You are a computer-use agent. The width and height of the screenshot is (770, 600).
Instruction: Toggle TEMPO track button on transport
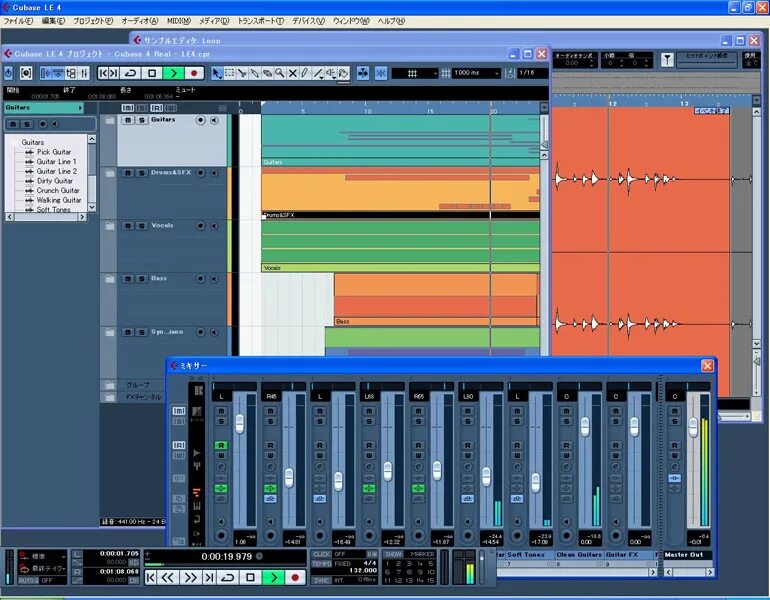tap(322, 564)
